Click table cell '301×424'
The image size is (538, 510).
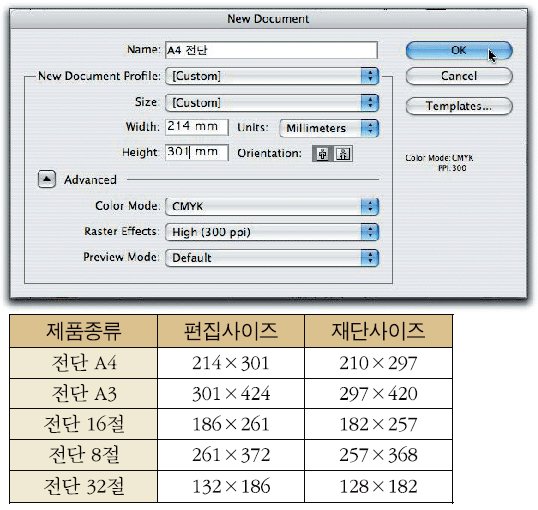231,394
